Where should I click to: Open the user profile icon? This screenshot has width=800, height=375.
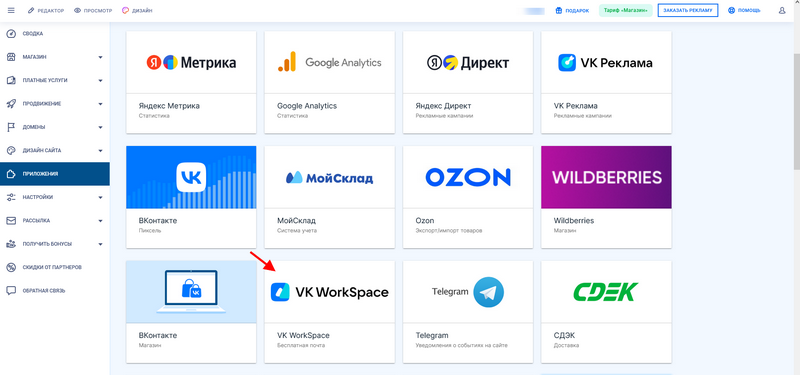pyautogui.click(x=782, y=10)
